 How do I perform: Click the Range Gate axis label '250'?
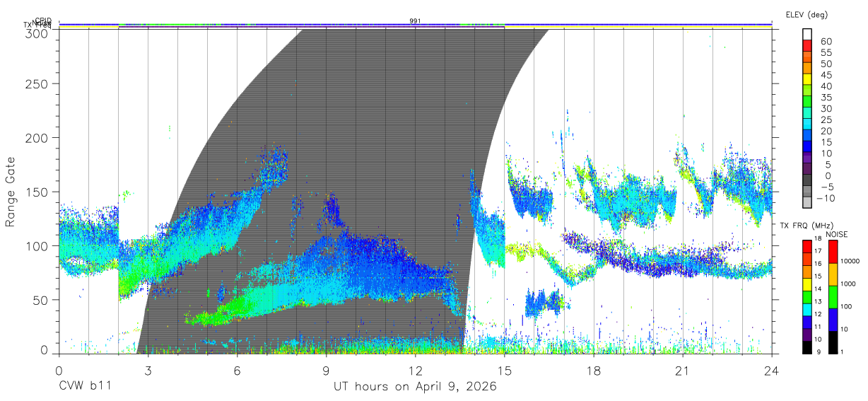[x=38, y=83]
